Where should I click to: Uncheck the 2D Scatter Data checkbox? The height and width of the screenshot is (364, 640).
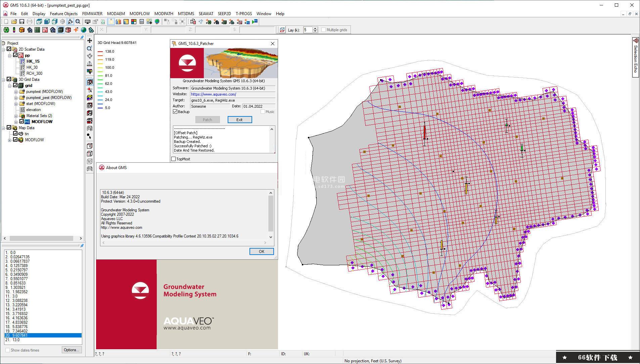coord(9,49)
